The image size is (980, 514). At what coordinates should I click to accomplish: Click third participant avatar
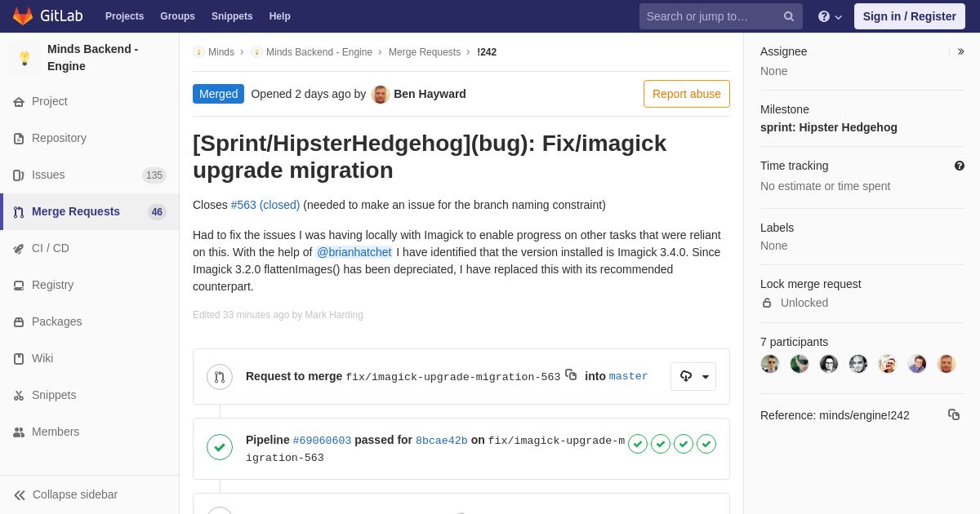pyautogui.click(x=829, y=364)
